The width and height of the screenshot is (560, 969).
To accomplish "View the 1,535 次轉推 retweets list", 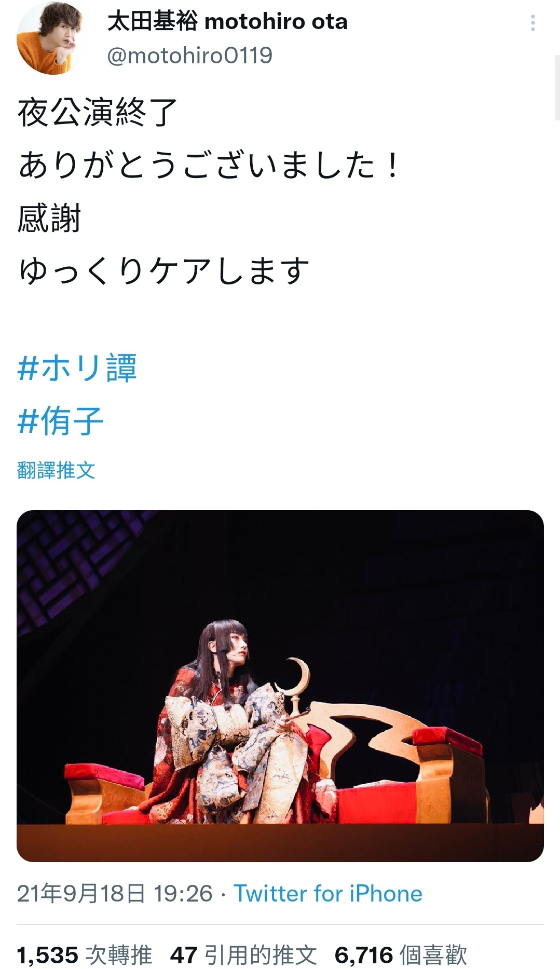I will [x=85, y=955].
